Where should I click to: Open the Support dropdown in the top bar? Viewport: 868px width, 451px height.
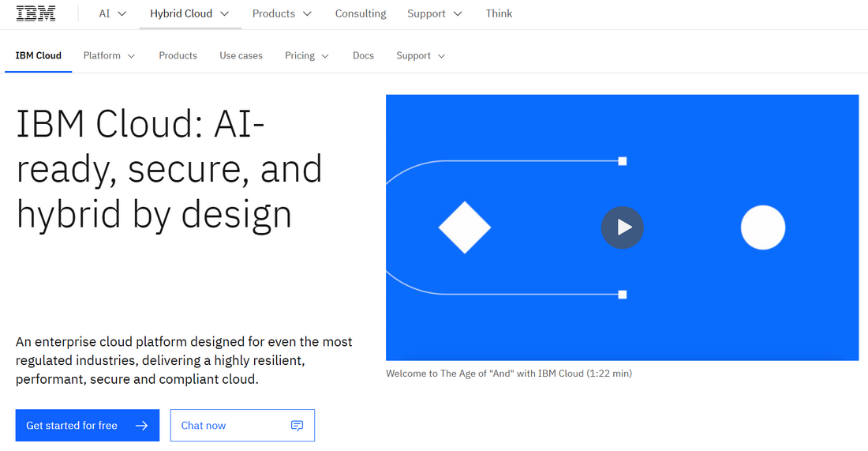[x=435, y=13]
